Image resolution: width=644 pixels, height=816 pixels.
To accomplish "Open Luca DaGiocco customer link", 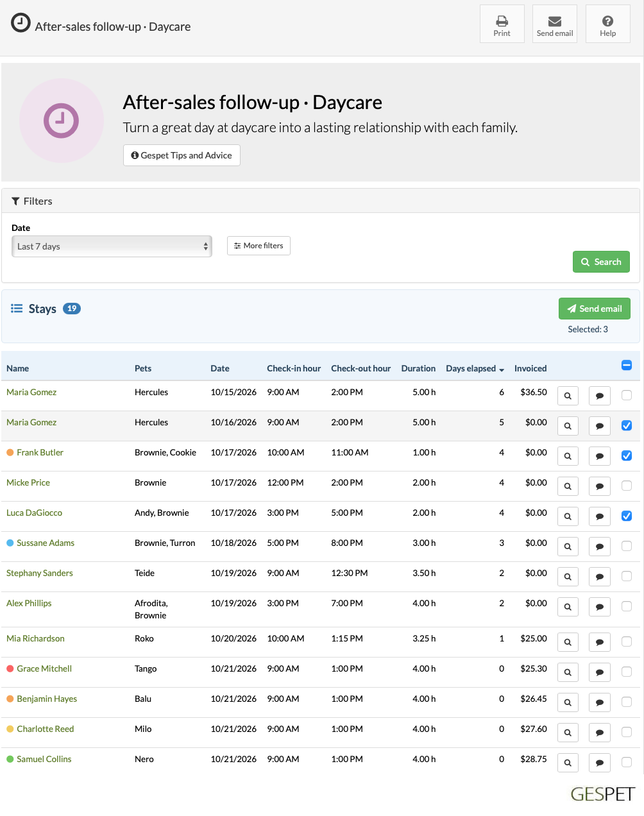I will pyautogui.click(x=35, y=513).
